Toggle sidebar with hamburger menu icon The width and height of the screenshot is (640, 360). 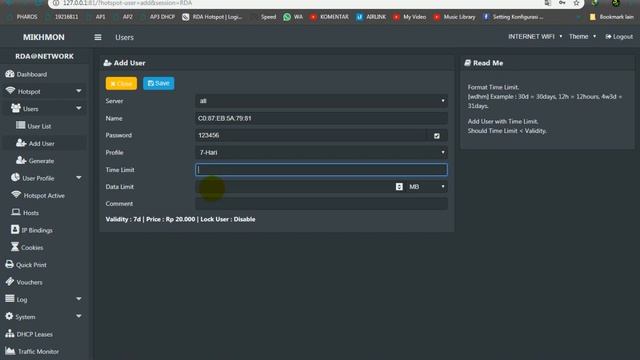coord(98,37)
